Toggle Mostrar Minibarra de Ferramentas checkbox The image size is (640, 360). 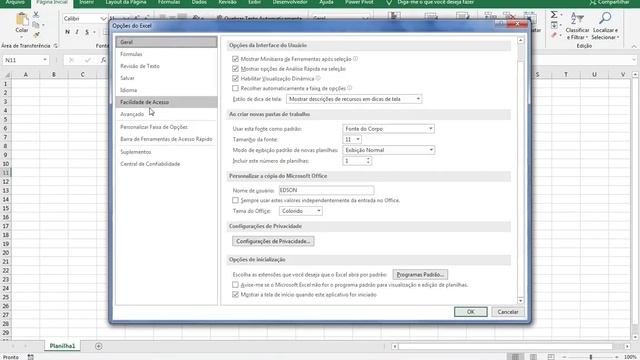tap(235, 59)
